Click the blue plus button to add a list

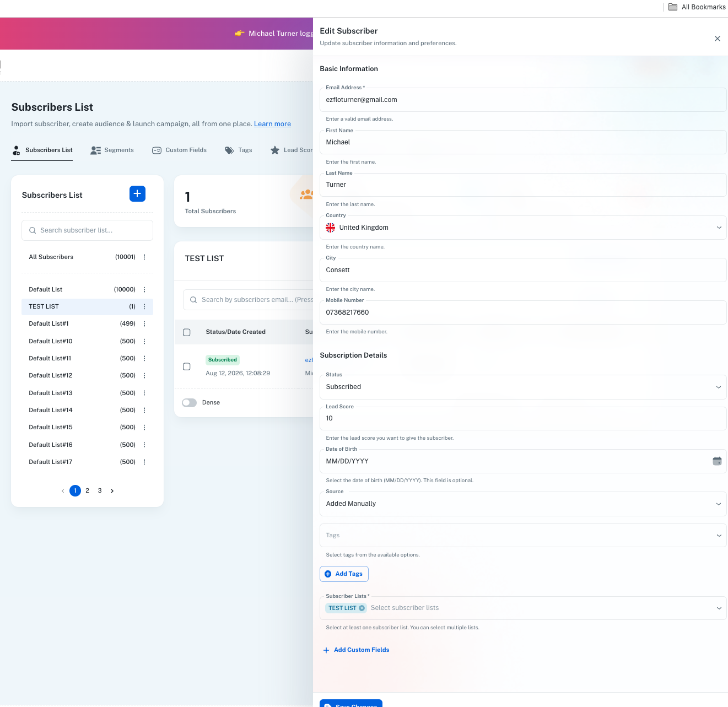point(137,194)
